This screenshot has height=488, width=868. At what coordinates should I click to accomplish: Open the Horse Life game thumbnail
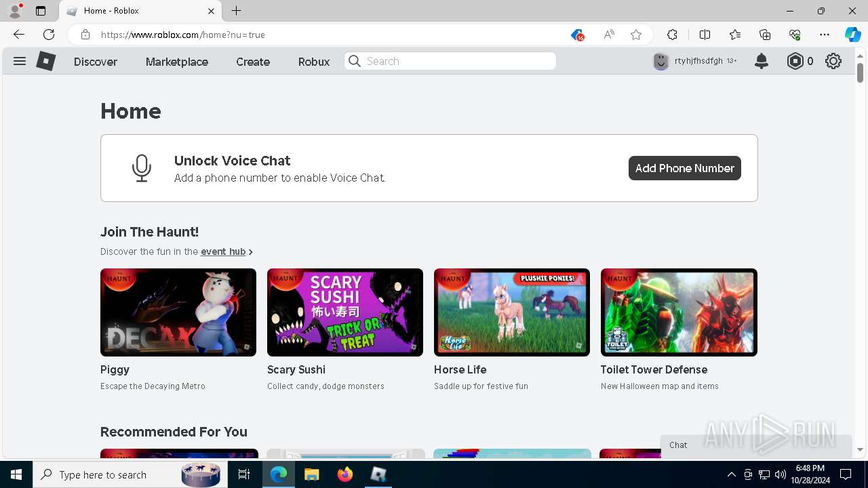[x=512, y=312]
